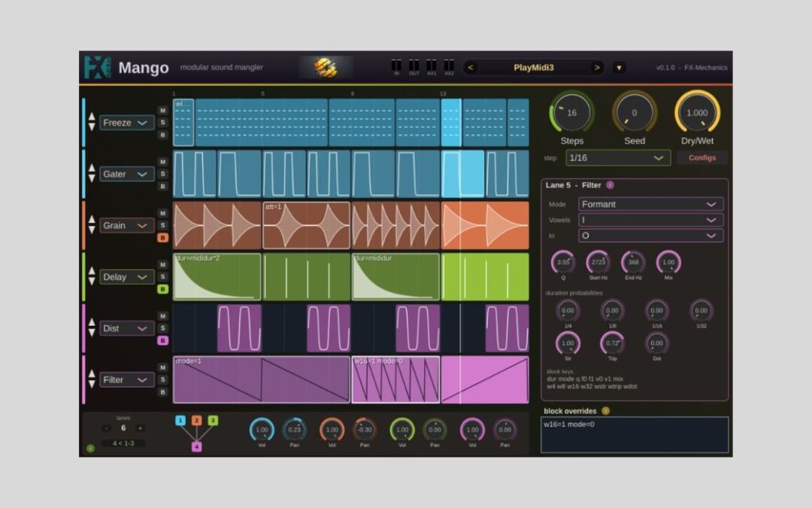812x508 pixels.
Task: Click the IN level meter
Action: 396,66
